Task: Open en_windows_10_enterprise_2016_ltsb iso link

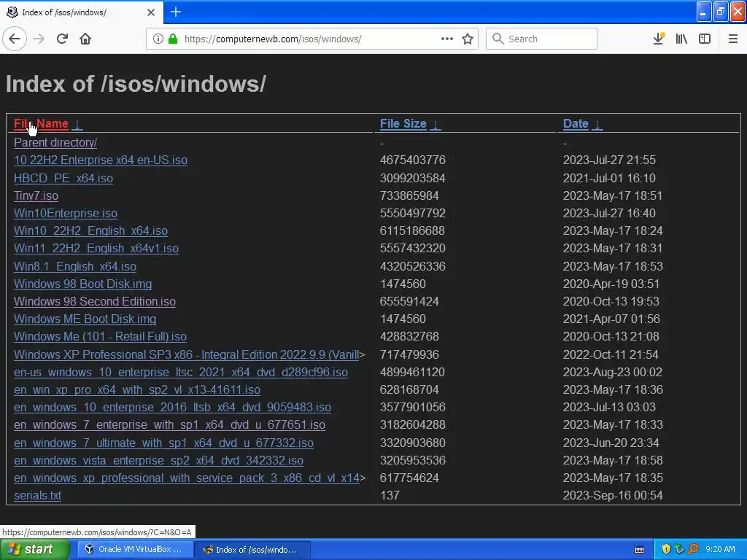Action: coord(172,408)
